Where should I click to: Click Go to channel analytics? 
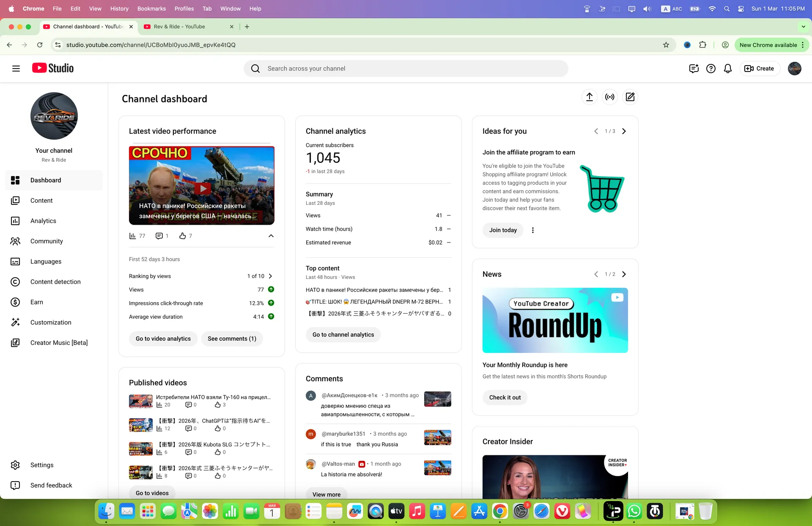343,335
